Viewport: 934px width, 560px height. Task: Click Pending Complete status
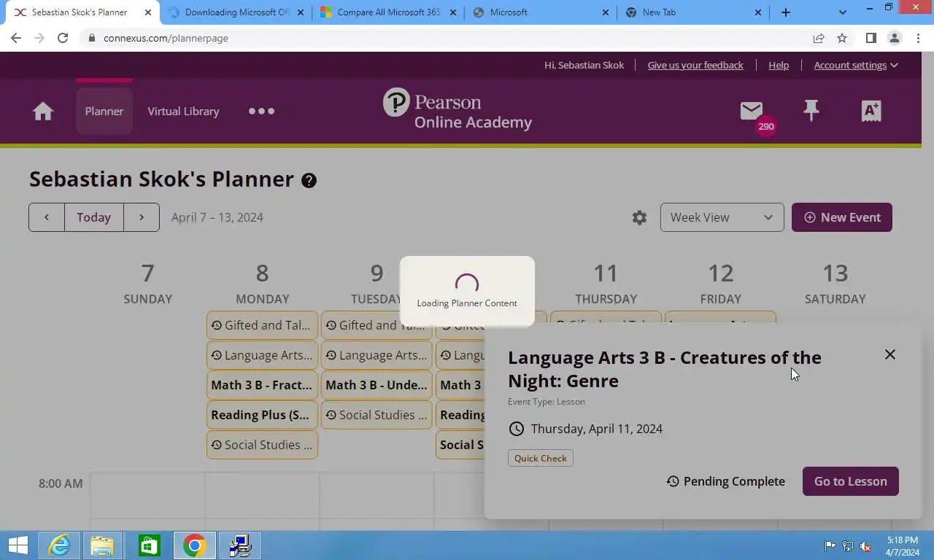tap(725, 481)
